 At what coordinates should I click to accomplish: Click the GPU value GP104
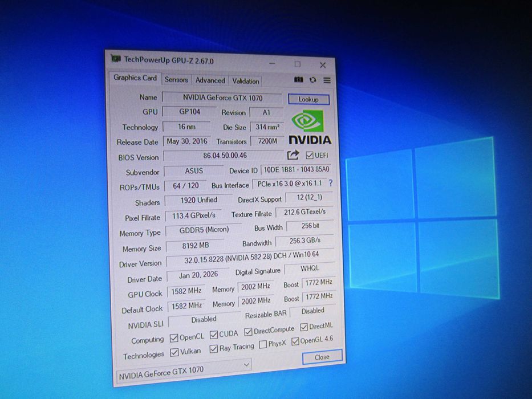(x=189, y=112)
